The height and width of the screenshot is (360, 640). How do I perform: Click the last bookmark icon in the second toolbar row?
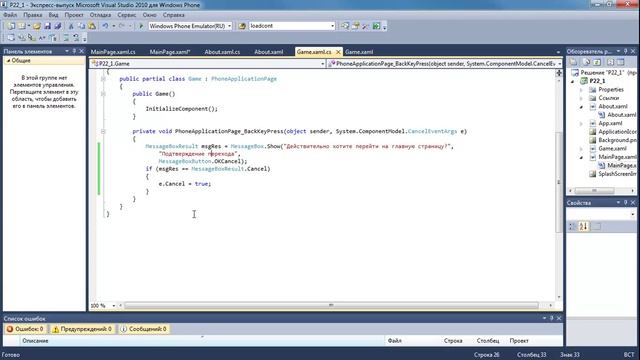click(76, 38)
